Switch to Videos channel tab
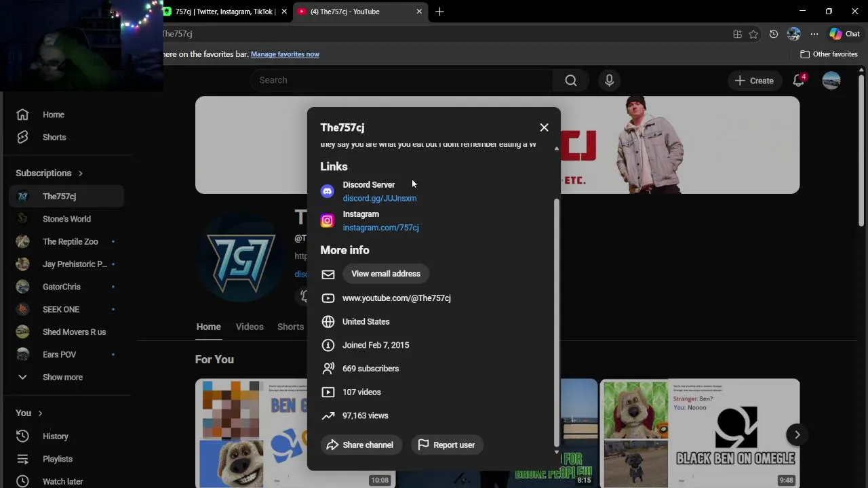This screenshot has width=868, height=488. tap(250, 327)
